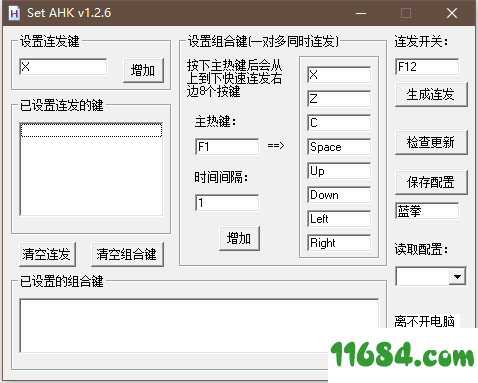Open the 读取配置 dropdown arrow
The height and width of the screenshot is (383, 478).
point(457,277)
